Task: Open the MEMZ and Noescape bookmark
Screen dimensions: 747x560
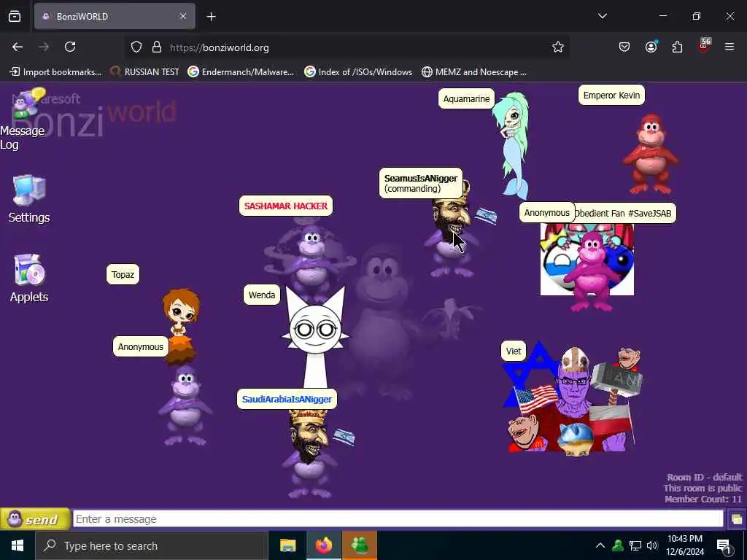Action: pyautogui.click(x=474, y=72)
